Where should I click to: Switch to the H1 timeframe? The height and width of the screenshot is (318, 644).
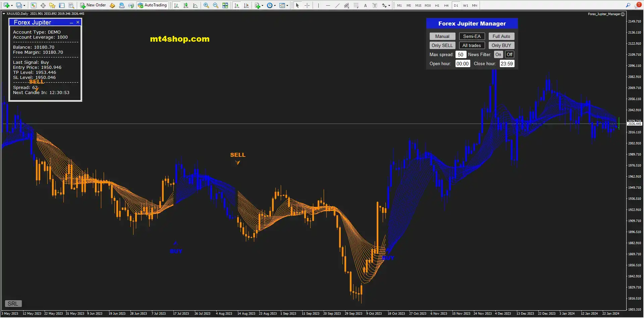(x=437, y=5)
